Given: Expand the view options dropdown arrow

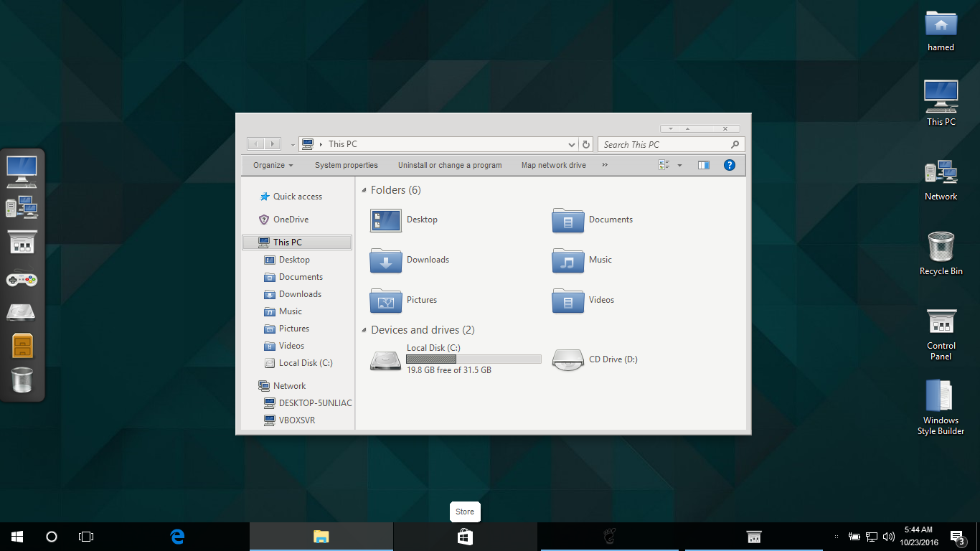Looking at the screenshot, I should [x=679, y=165].
